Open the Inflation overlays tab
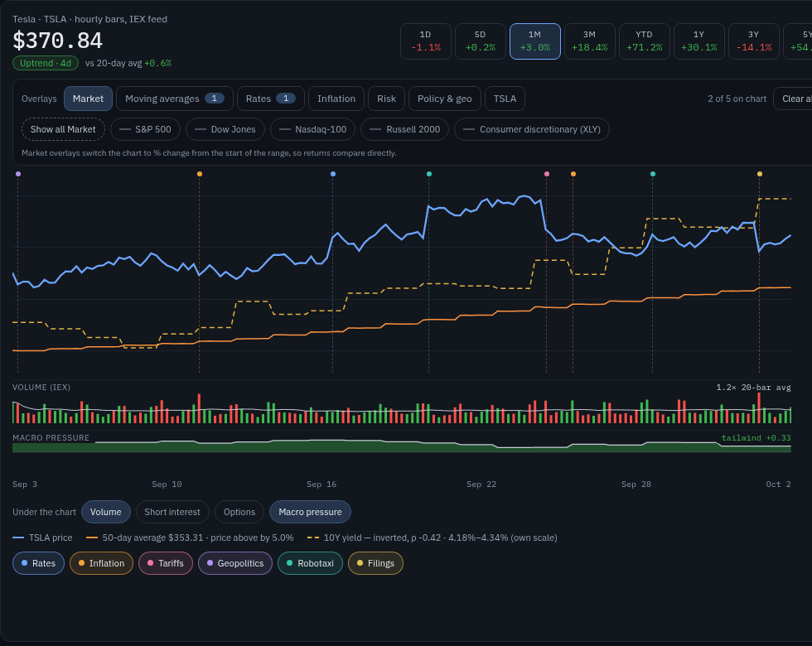This screenshot has width=812, height=646. click(336, 99)
